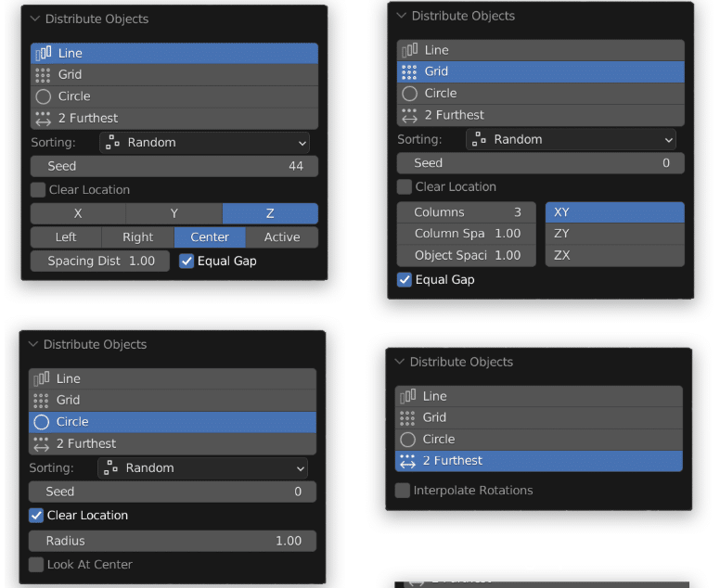Image resolution: width=720 pixels, height=588 pixels.
Task: Click the highlighted Line distribution icon
Action: pos(43,54)
